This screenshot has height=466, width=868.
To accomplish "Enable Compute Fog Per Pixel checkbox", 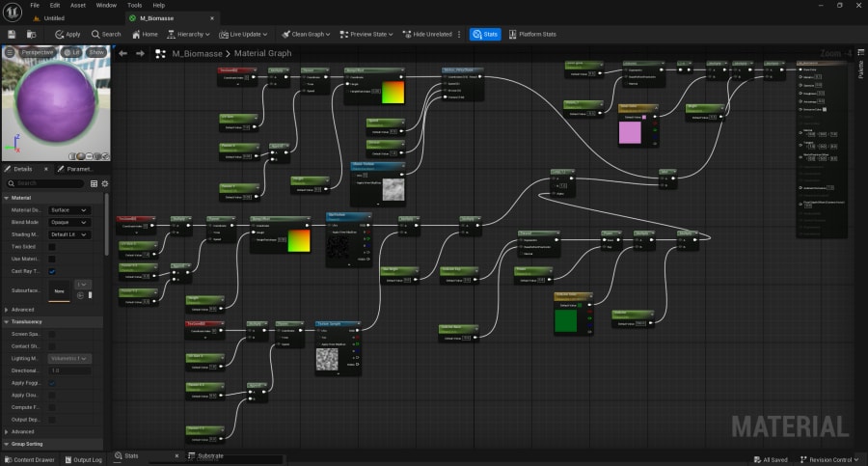I will (51, 407).
